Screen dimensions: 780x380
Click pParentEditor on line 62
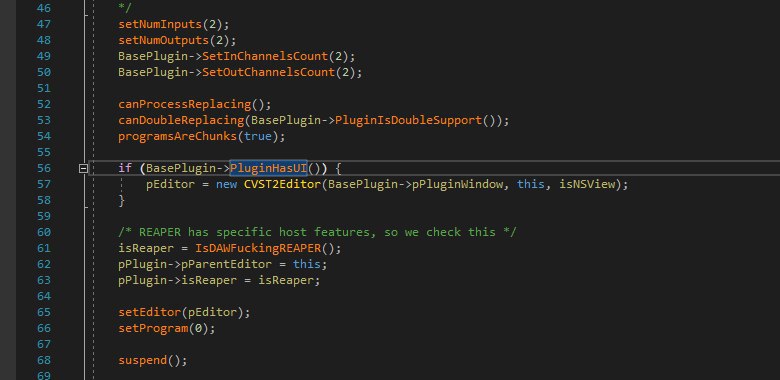(226, 264)
